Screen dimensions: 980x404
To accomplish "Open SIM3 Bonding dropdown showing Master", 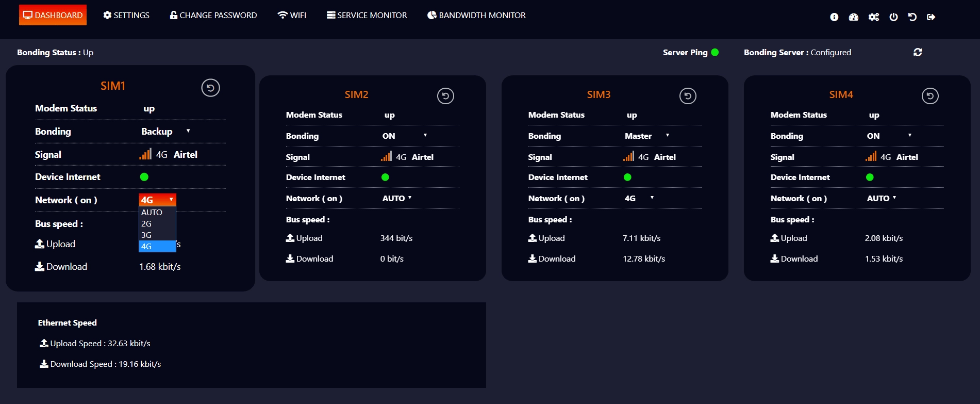I will 647,136.
